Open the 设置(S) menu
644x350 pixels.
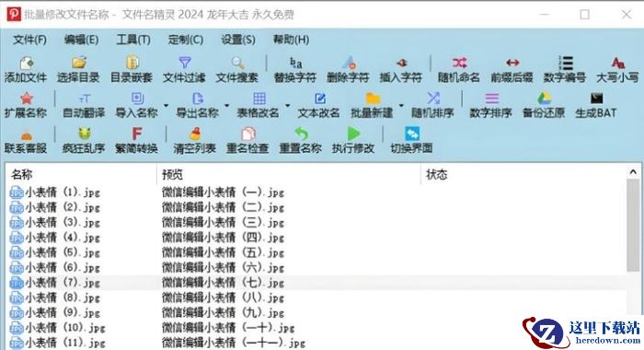238,40
